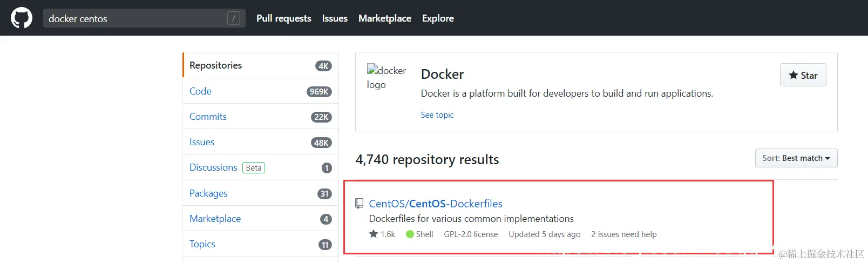Follow the See topic link
This screenshot has width=868, height=263.
437,115
